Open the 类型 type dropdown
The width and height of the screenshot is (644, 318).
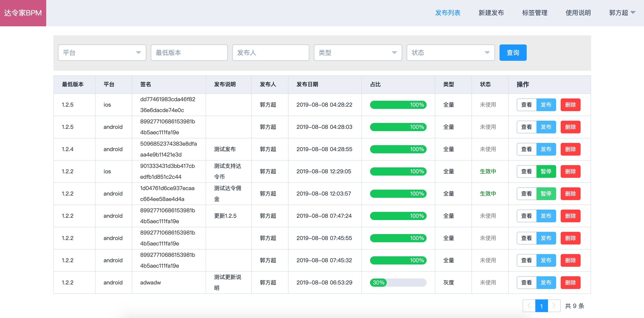point(358,53)
